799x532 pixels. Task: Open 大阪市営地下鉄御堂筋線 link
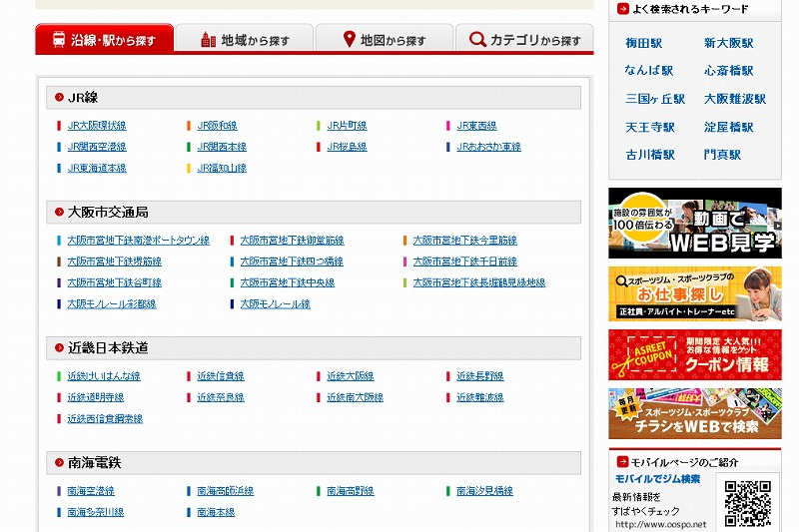click(292, 241)
